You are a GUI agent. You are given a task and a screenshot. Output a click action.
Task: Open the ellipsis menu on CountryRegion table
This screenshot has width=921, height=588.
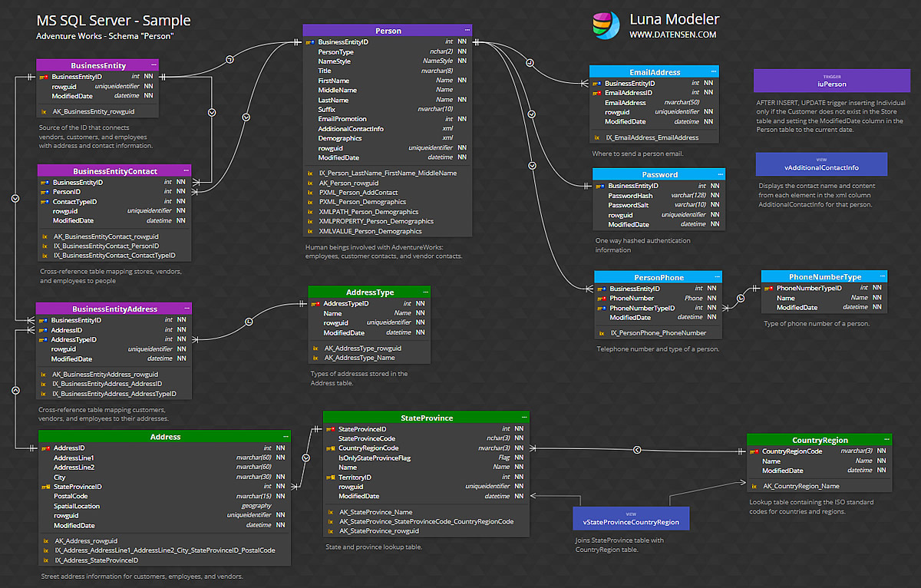coord(887,440)
